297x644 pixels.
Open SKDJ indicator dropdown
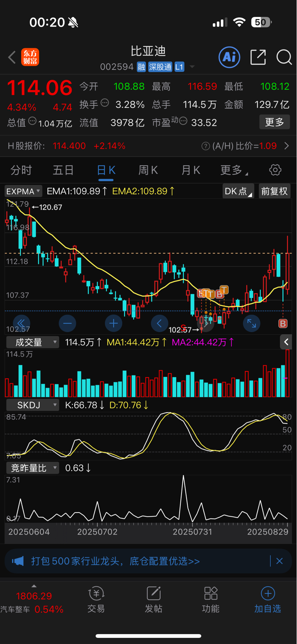33,405
